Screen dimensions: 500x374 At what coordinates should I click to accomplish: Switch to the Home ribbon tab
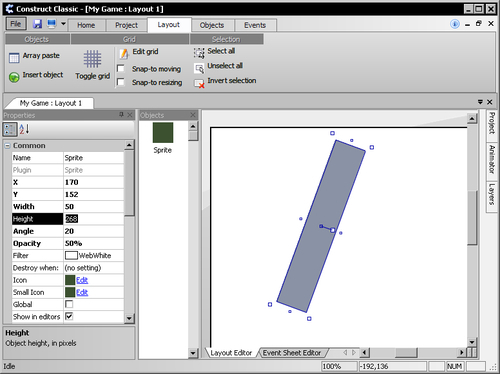86,25
